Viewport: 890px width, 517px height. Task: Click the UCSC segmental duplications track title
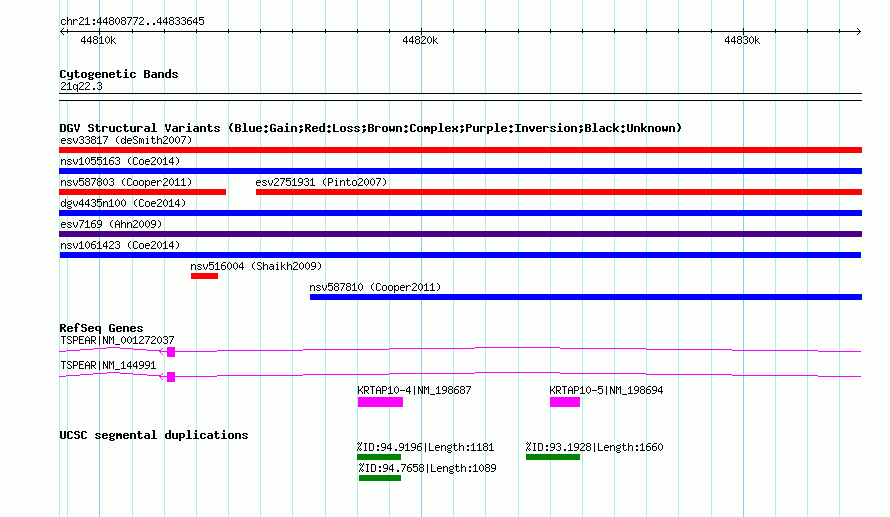(x=154, y=435)
